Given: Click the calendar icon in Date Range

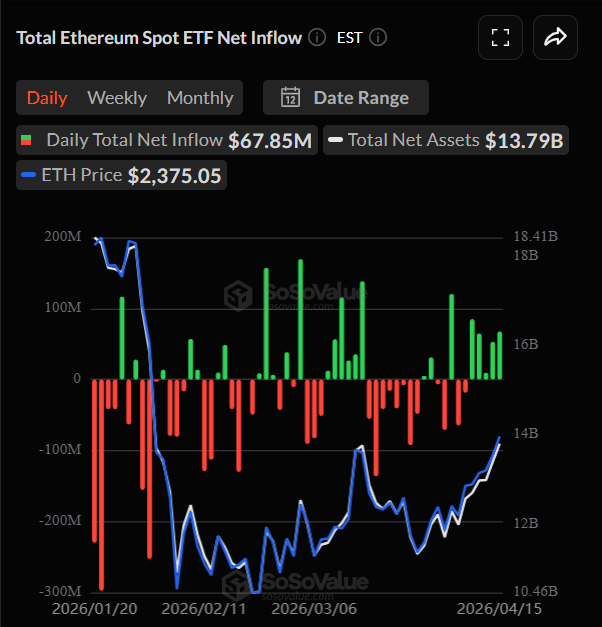Looking at the screenshot, I should [291, 98].
